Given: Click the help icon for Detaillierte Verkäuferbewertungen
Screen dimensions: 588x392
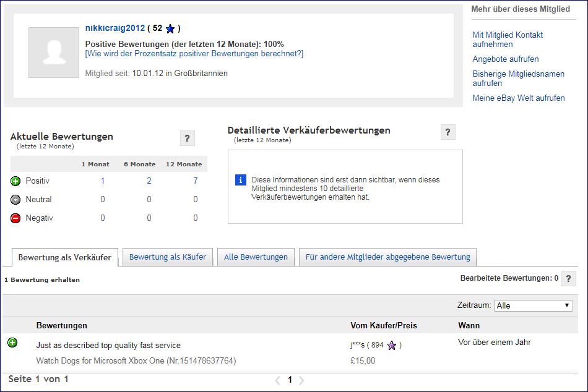Looking at the screenshot, I should [447, 132].
